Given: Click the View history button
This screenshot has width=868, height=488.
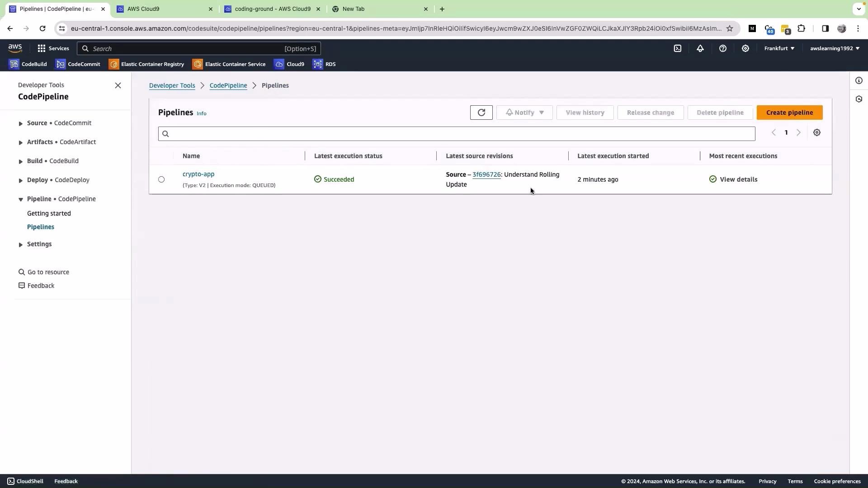Looking at the screenshot, I should (585, 113).
